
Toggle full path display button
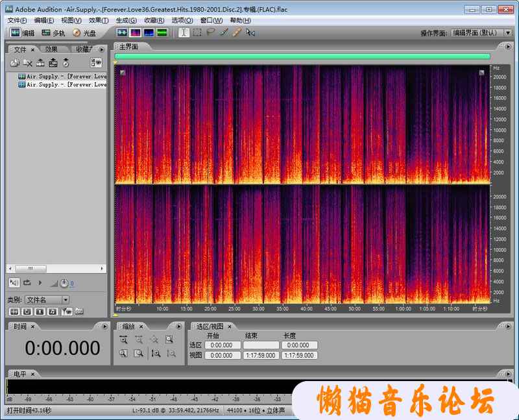tap(79, 312)
